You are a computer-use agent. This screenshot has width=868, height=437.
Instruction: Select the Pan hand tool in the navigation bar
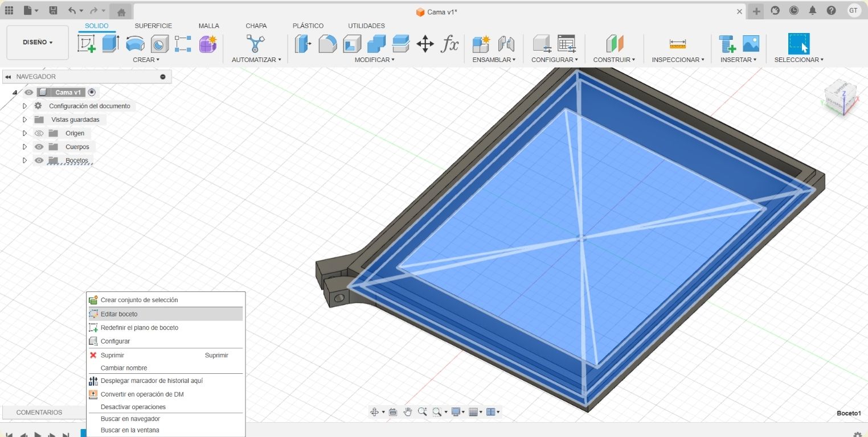pyautogui.click(x=408, y=412)
